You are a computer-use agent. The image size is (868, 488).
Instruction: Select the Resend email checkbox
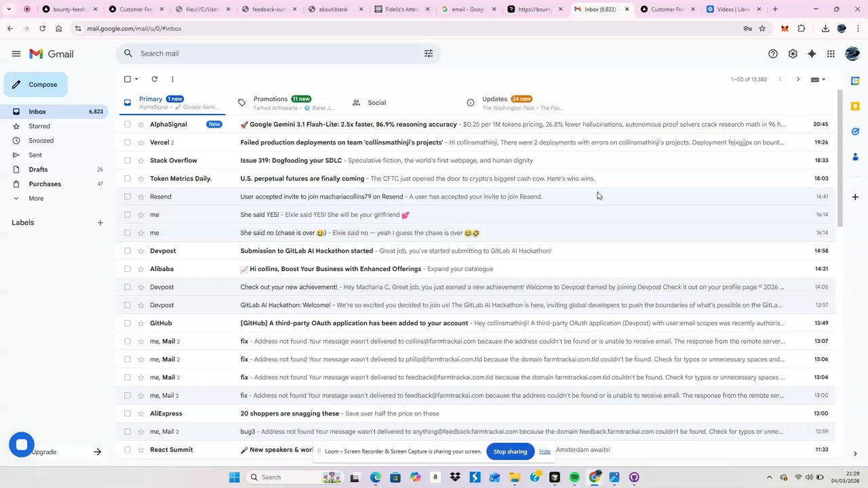click(127, 197)
